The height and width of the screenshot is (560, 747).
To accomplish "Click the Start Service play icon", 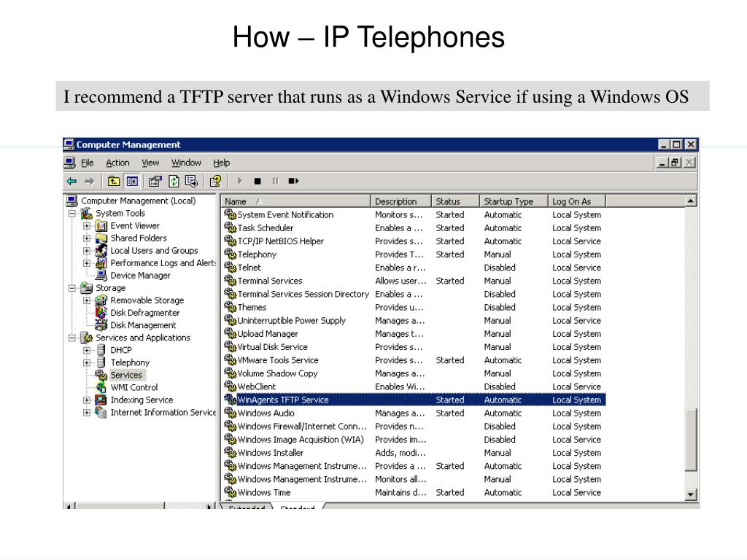I will point(239,181).
